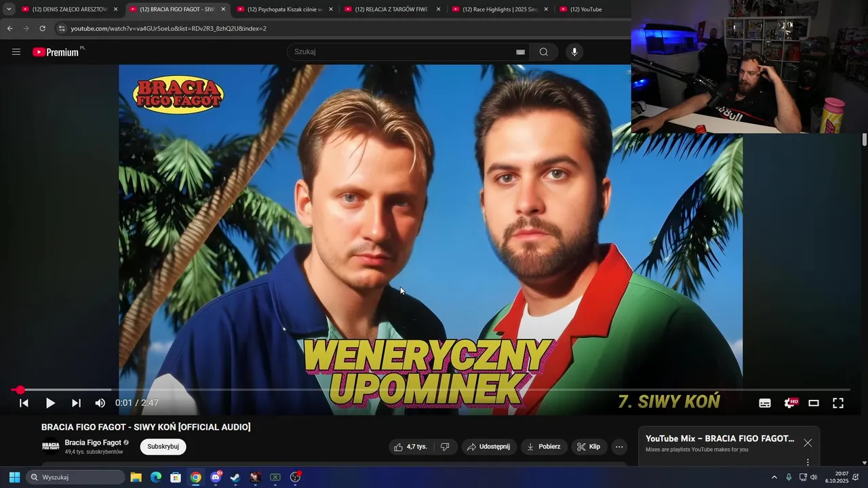Dislike the video

click(445, 447)
